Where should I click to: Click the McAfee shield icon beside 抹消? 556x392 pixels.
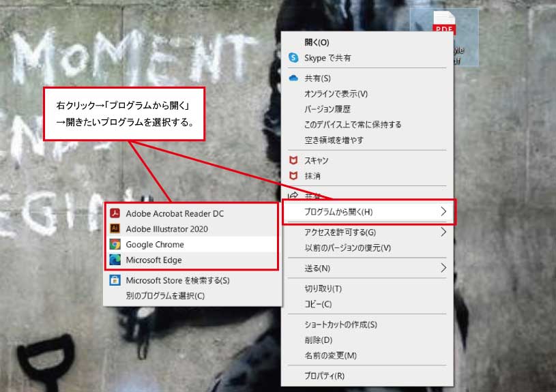coord(293,176)
